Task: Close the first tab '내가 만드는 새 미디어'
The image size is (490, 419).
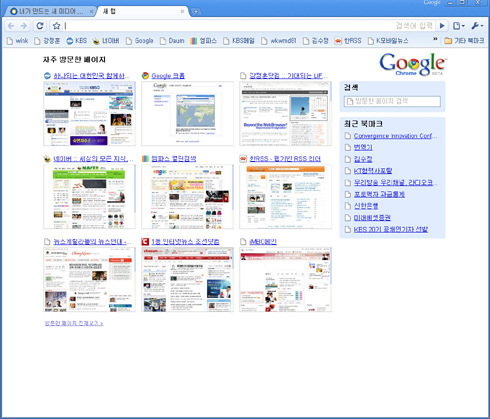Action: tap(91, 12)
